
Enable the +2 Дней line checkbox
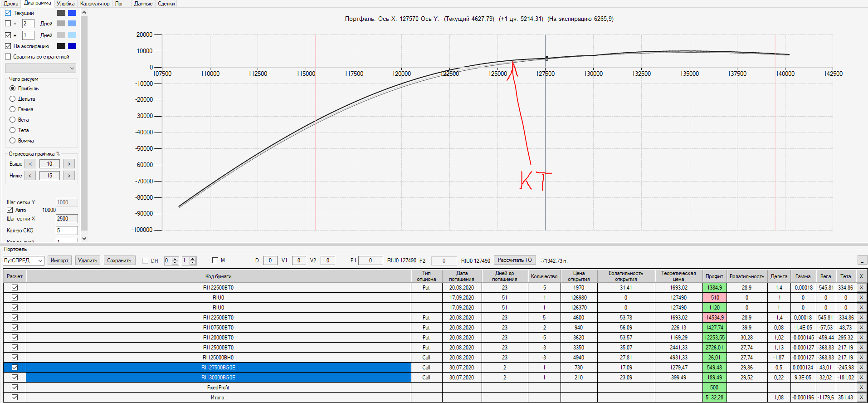[x=8, y=24]
